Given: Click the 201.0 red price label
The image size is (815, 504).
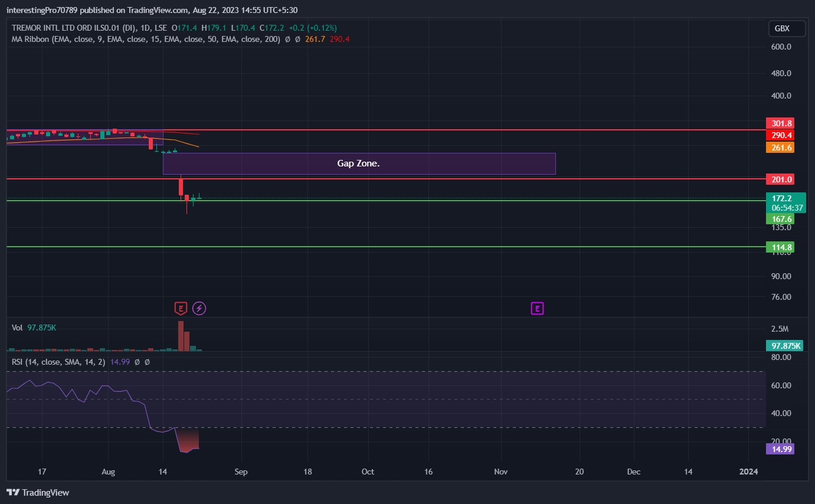Looking at the screenshot, I should click(780, 179).
